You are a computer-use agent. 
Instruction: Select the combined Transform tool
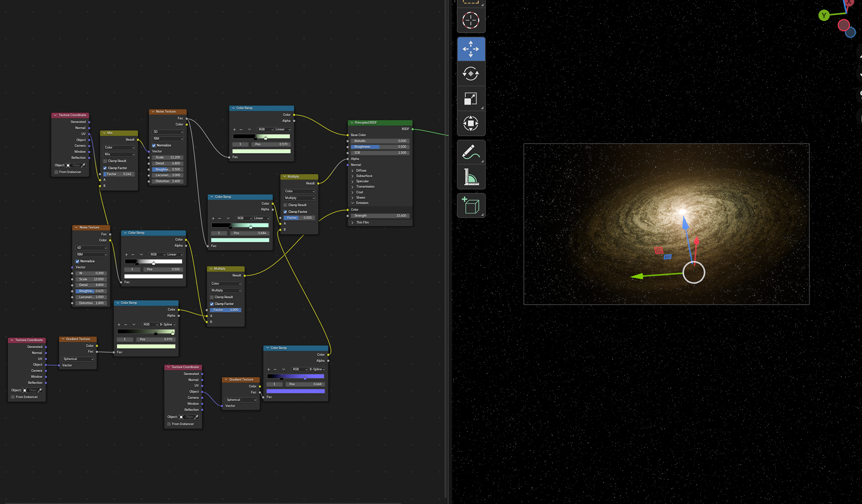pyautogui.click(x=471, y=123)
